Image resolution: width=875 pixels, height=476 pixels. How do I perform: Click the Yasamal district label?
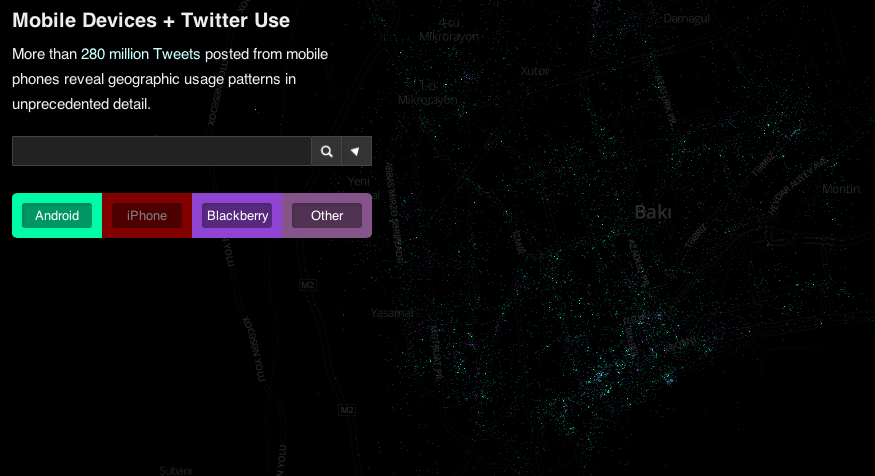392,313
